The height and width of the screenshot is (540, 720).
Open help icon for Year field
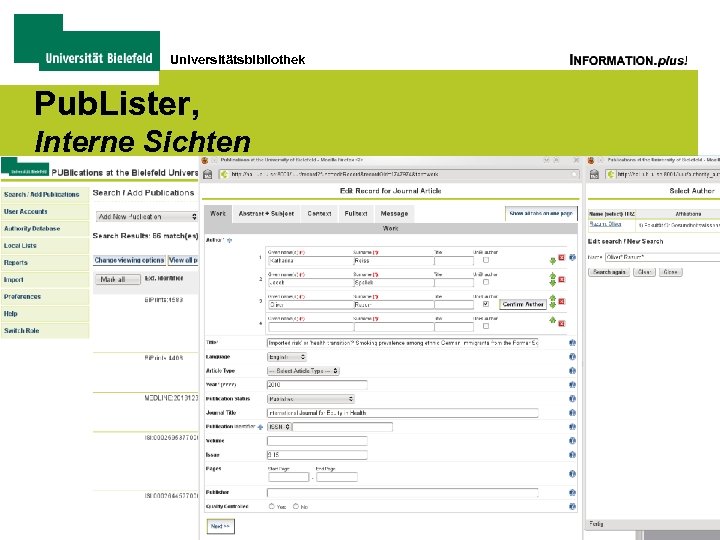click(x=572, y=385)
